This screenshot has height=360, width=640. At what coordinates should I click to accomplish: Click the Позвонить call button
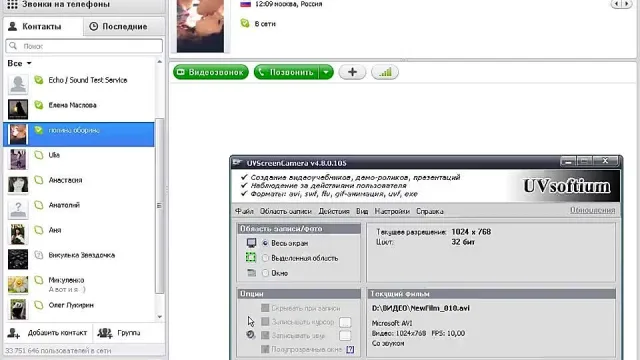[x=286, y=72]
